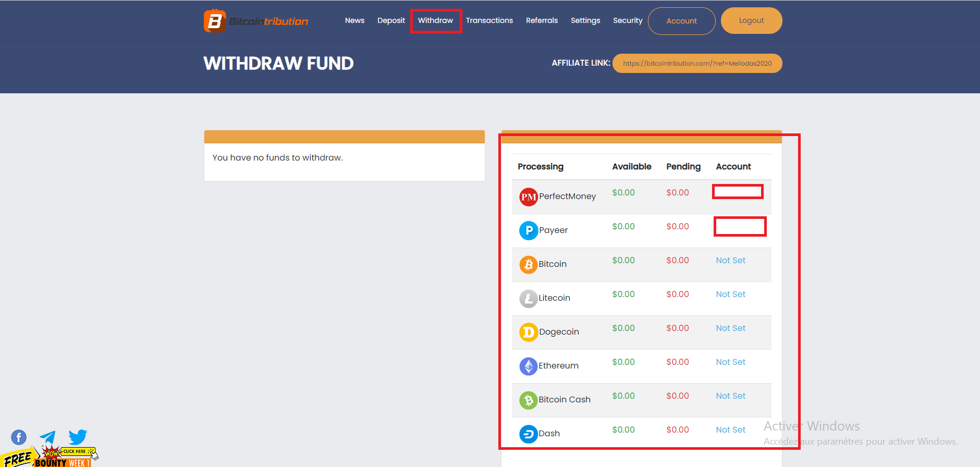Click the PerfectMoney name label
This screenshot has width=980, height=467.
[567, 196]
